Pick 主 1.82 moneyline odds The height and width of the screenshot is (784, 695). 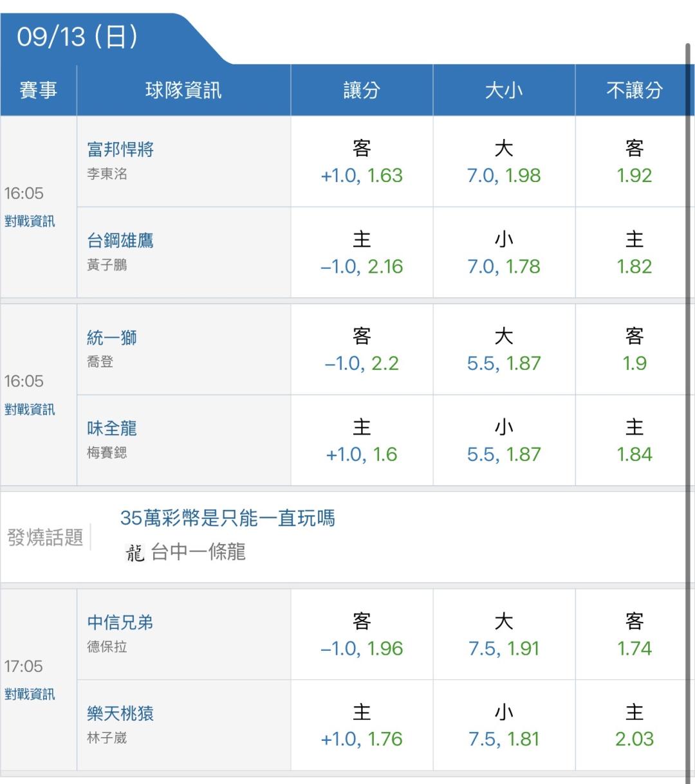634,252
